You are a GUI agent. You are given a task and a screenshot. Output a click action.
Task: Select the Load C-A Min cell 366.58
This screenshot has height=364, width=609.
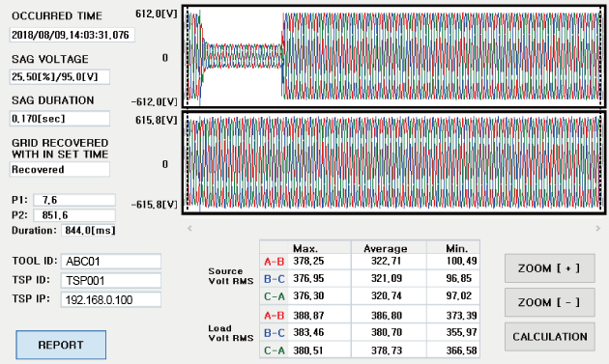pos(453,350)
